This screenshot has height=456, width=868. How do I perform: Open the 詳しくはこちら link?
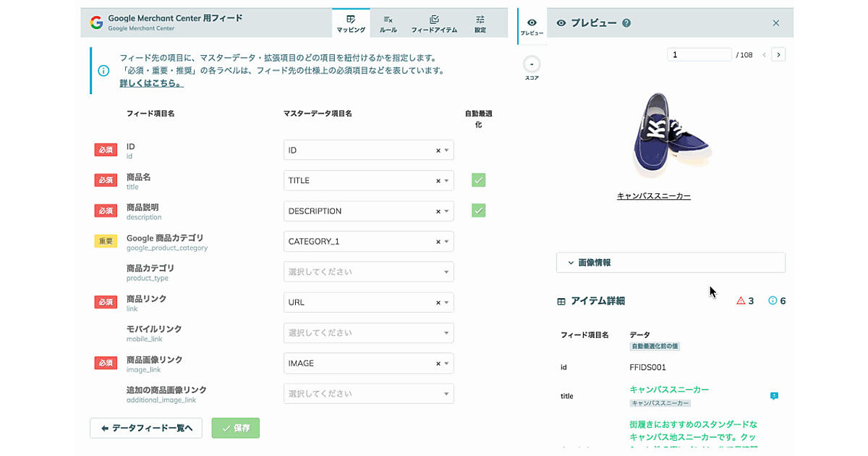click(x=151, y=83)
